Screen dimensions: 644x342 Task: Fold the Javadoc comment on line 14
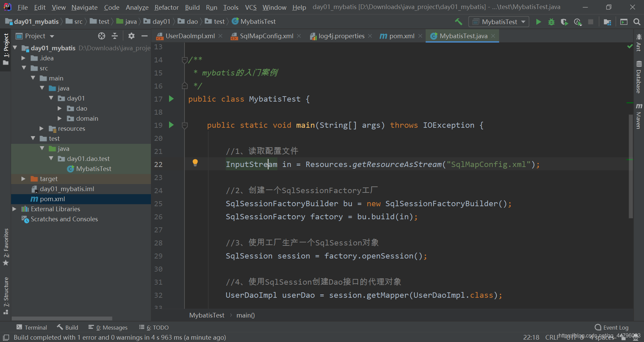184,60
